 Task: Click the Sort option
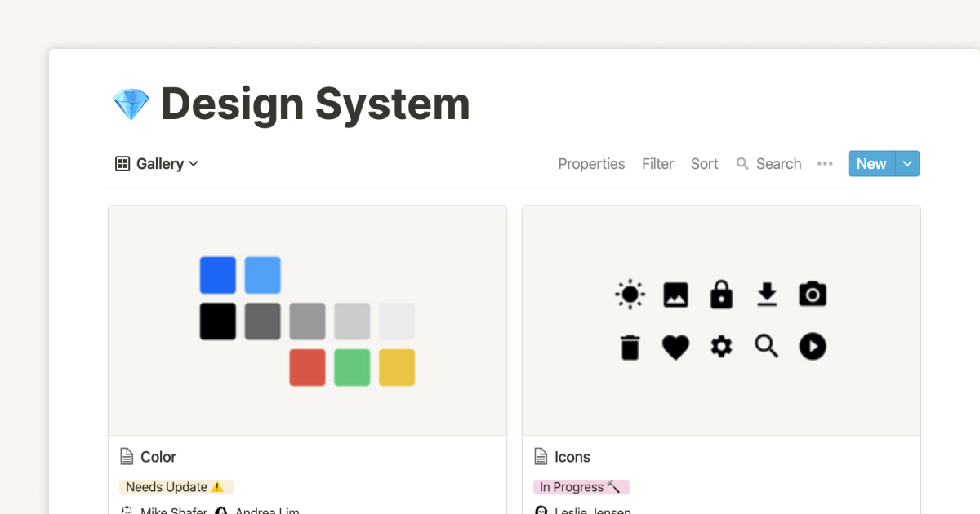(704, 164)
